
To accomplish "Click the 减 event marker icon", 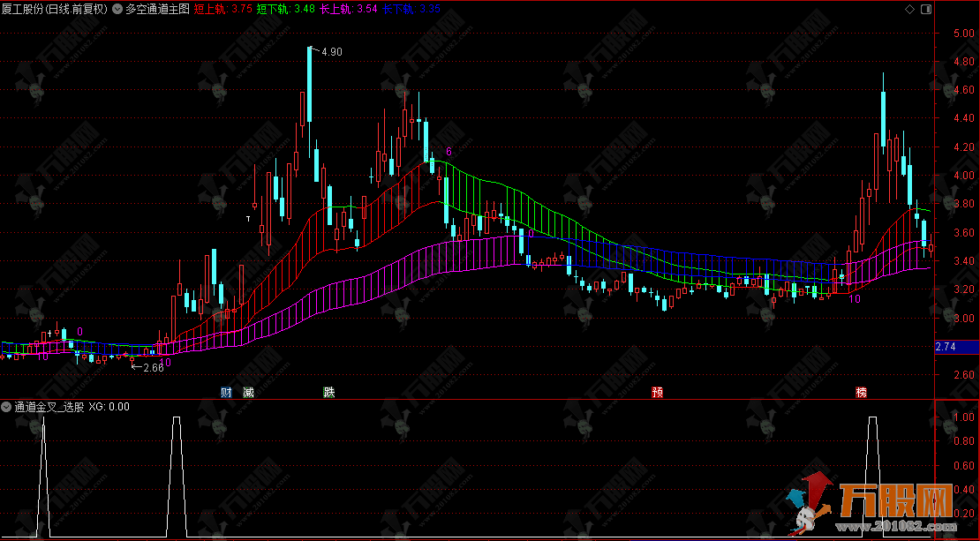I will (248, 392).
